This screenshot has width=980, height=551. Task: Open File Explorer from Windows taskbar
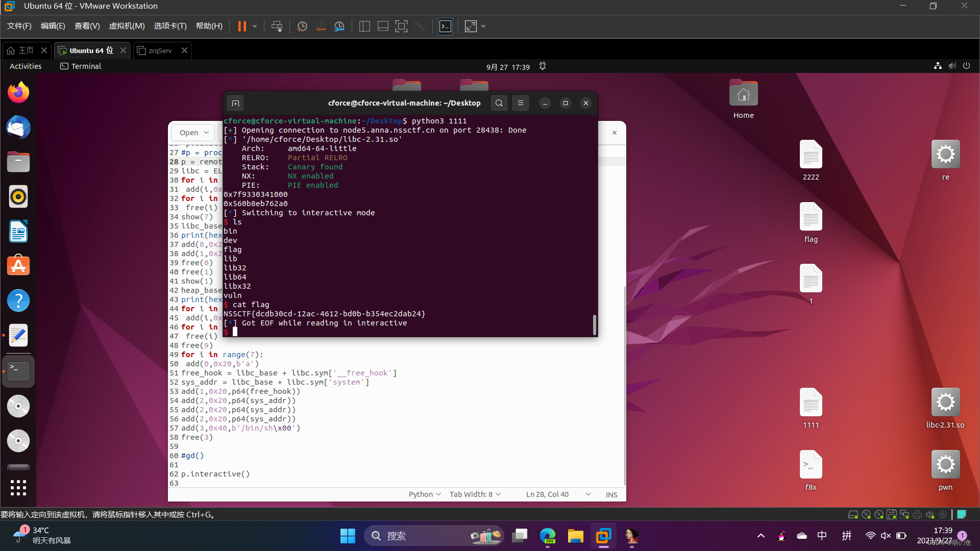tap(575, 536)
